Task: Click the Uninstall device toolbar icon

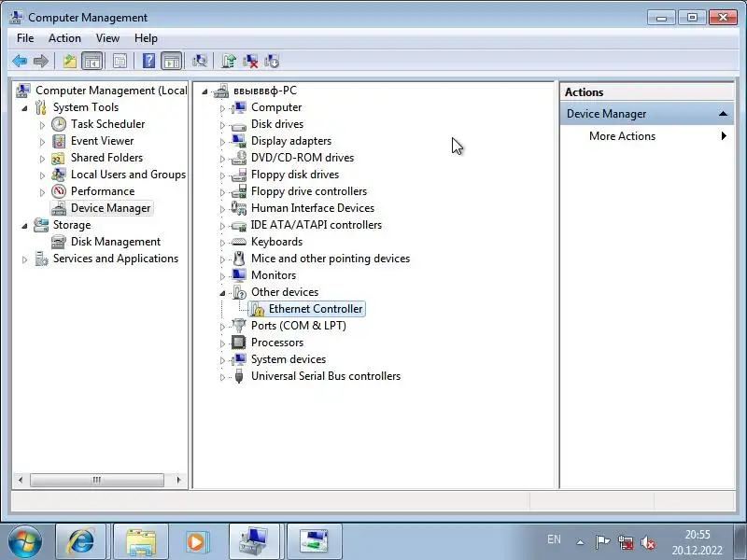Action: [x=250, y=61]
